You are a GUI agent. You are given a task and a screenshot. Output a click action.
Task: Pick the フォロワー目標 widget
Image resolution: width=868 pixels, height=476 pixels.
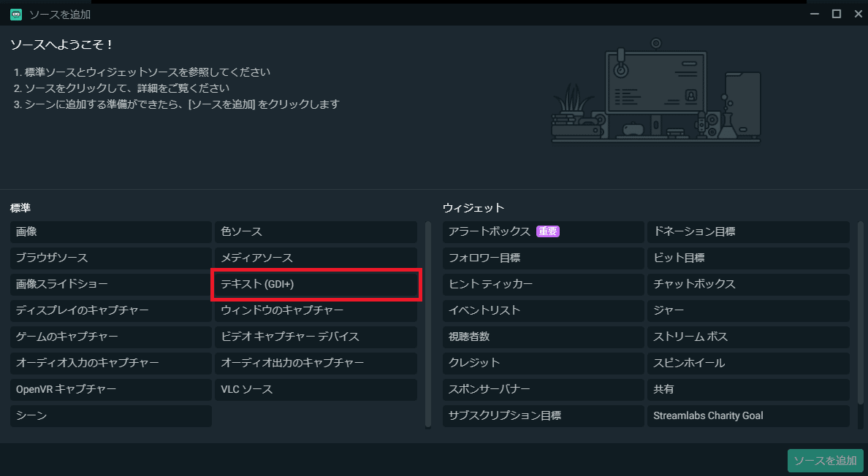click(x=544, y=258)
